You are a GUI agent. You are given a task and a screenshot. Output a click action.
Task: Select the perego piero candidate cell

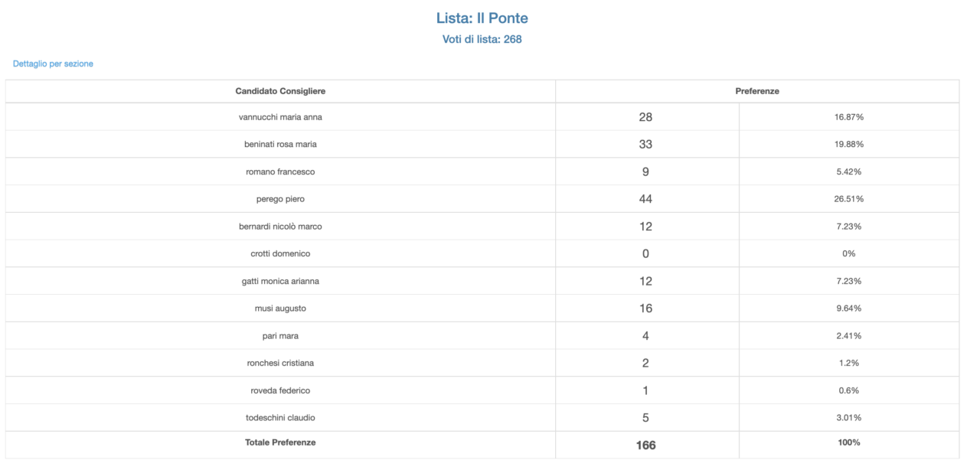280,199
